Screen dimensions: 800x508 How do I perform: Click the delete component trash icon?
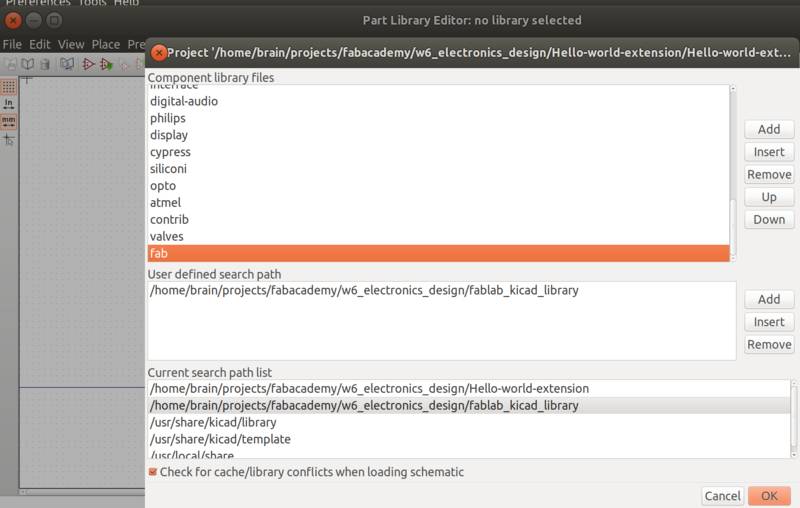45,64
